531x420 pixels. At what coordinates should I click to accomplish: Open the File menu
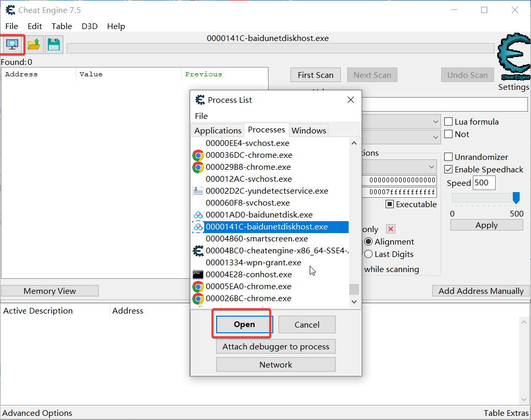pyautogui.click(x=12, y=26)
